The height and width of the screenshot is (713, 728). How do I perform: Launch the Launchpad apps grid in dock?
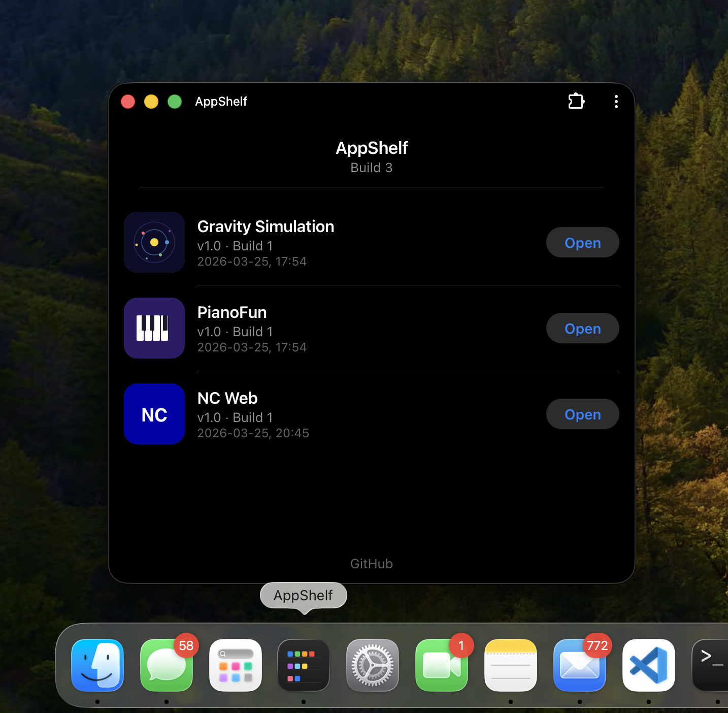[x=236, y=665]
